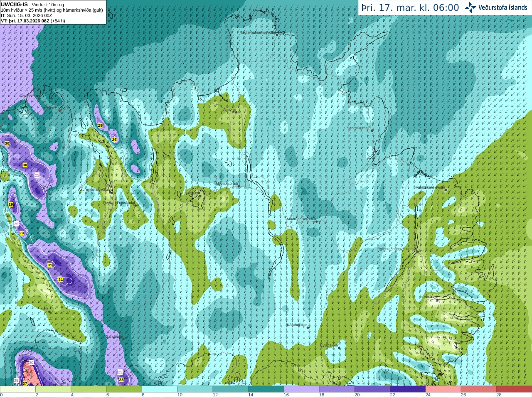Screen dimensions: 532x398
Task: Select the 'VT: þri. 17.03.2026 06Z' valid time
Action: click(x=25, y=21)
